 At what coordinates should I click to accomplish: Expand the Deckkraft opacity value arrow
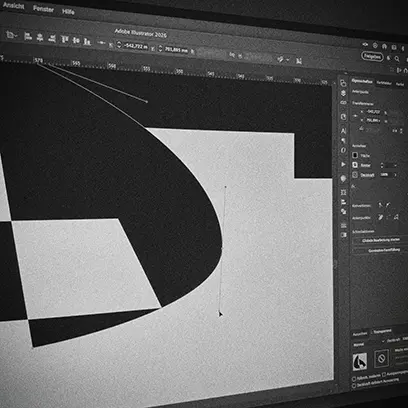click(x=396, y=175)
